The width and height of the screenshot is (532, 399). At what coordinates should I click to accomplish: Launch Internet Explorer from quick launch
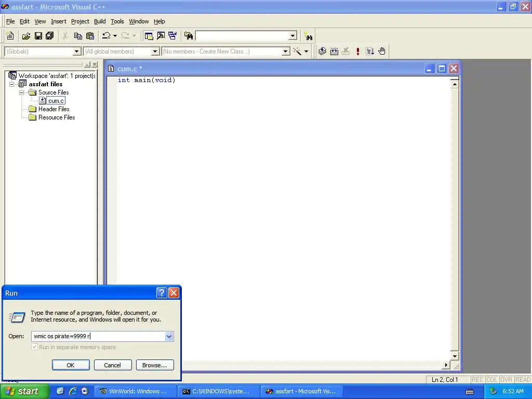pyautogui.click(x=73, y=391)
